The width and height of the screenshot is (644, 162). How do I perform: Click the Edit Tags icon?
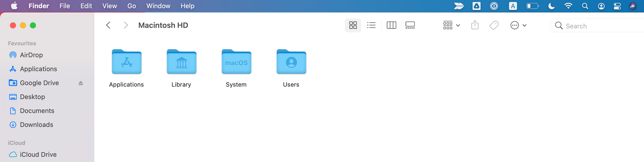click(494, 25)
